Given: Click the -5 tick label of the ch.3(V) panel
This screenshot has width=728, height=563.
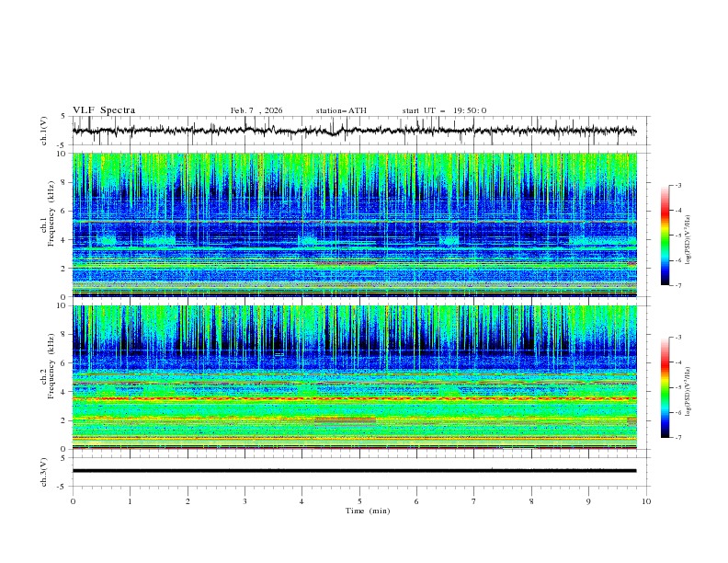Looking at the screenshot, I should 63,487.
